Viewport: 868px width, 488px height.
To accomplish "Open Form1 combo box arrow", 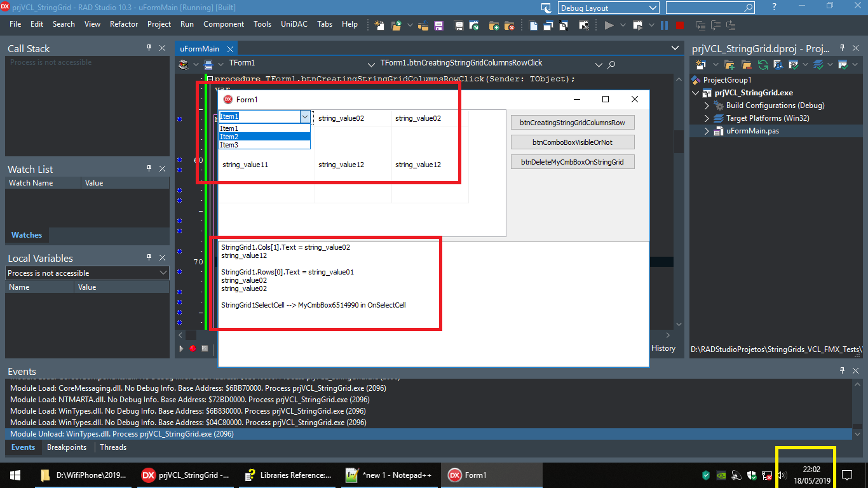I will (x=305, y=117).
